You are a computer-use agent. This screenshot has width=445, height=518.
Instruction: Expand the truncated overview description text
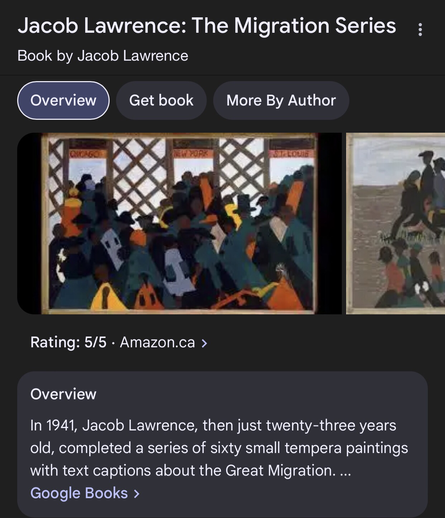[219, 448]
